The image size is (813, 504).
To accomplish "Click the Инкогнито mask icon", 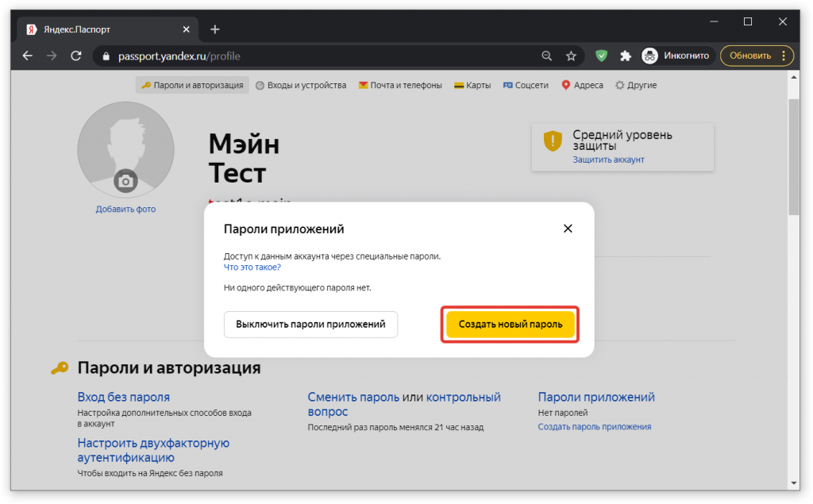I will coord(650,56).
